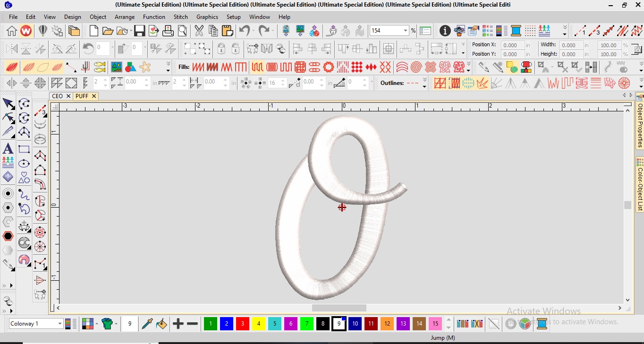644x344 pixels.
Task: Select the Lettering tool
Action: (x=8, y=149)
